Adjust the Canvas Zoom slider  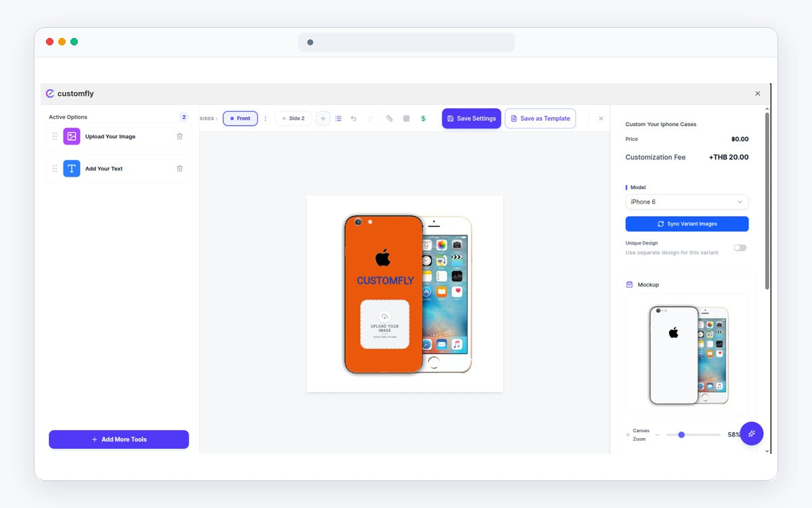(693, 435)
